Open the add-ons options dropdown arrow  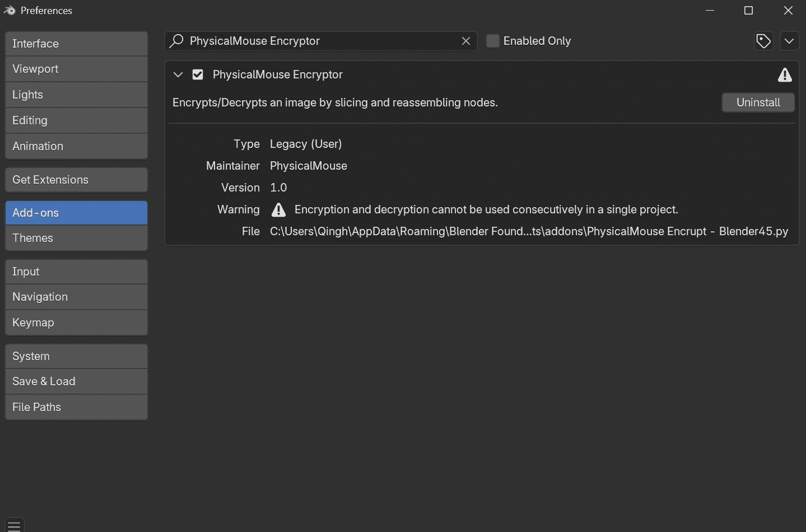coord(789,41)
